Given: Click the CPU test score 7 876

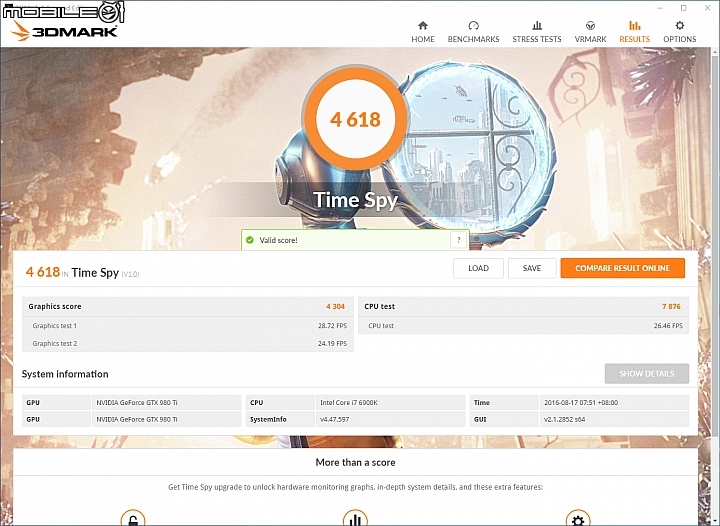Looking at the screenshot, I should tap(671, 307).
